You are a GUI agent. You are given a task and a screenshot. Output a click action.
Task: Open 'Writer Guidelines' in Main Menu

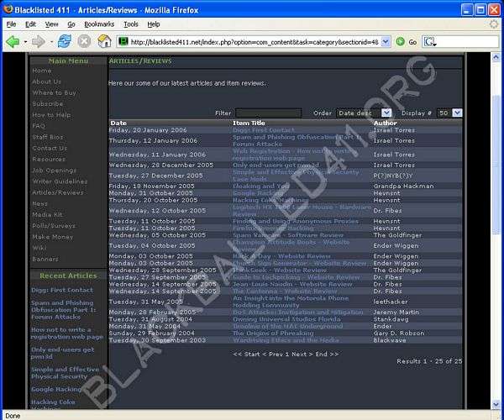click(59, 181)
